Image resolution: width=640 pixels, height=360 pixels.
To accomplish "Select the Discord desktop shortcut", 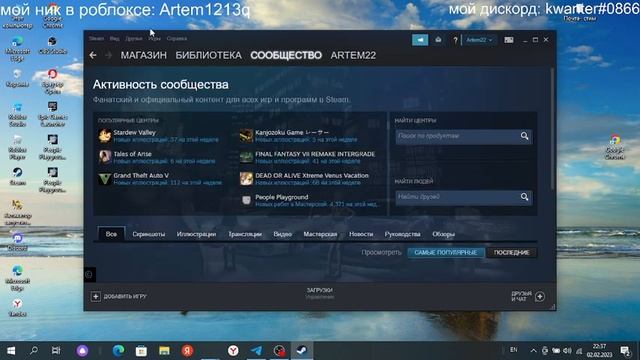I will tap(17, 242).
